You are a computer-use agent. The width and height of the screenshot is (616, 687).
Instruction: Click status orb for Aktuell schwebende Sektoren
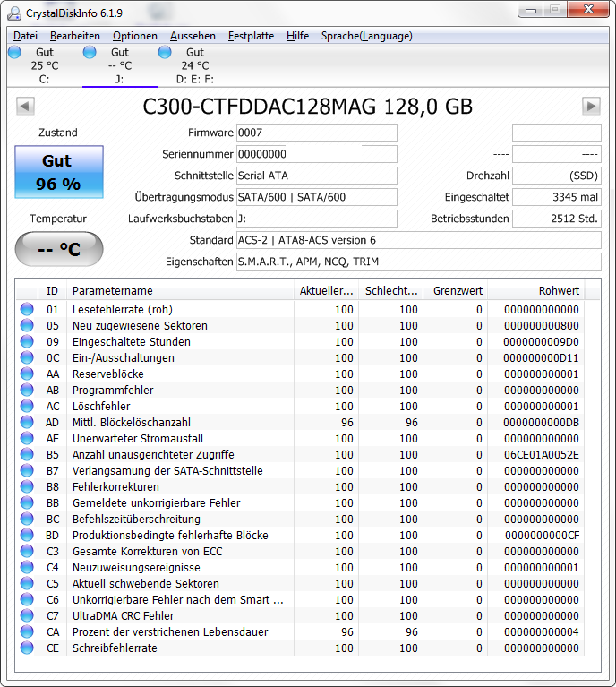[x=27, y=583]
